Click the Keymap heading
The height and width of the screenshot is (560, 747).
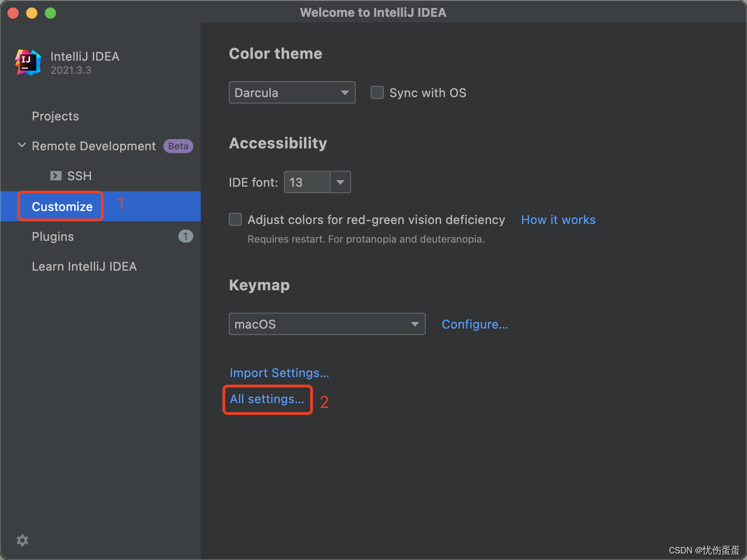pyautogui.click(x=259, y=285)
